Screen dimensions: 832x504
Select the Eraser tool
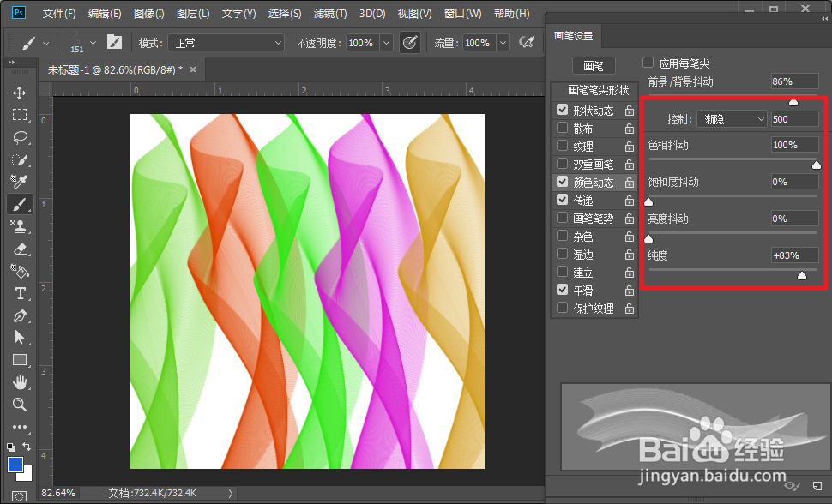pyautogui.click(x=20, y=249)
